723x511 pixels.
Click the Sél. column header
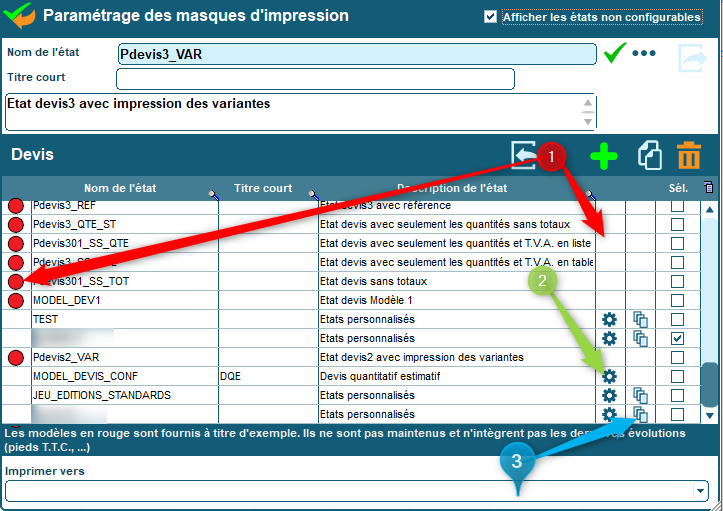pos(678,188)
